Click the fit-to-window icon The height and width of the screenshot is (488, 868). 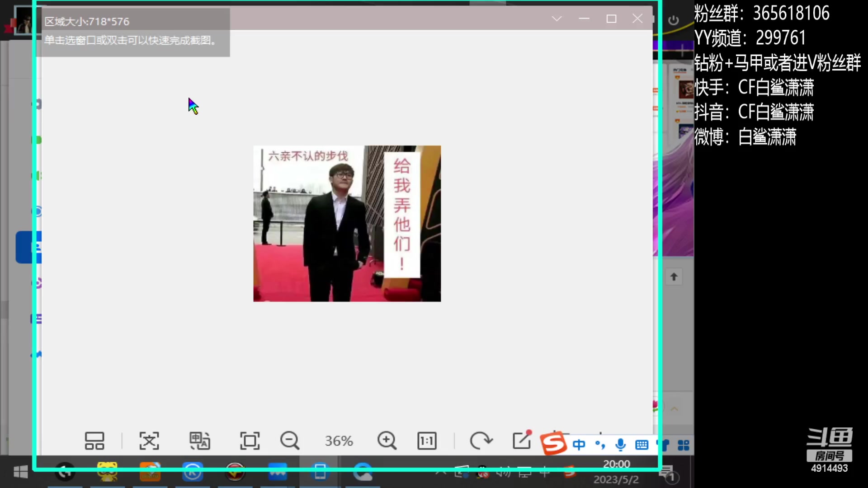(x=250, y=441)
